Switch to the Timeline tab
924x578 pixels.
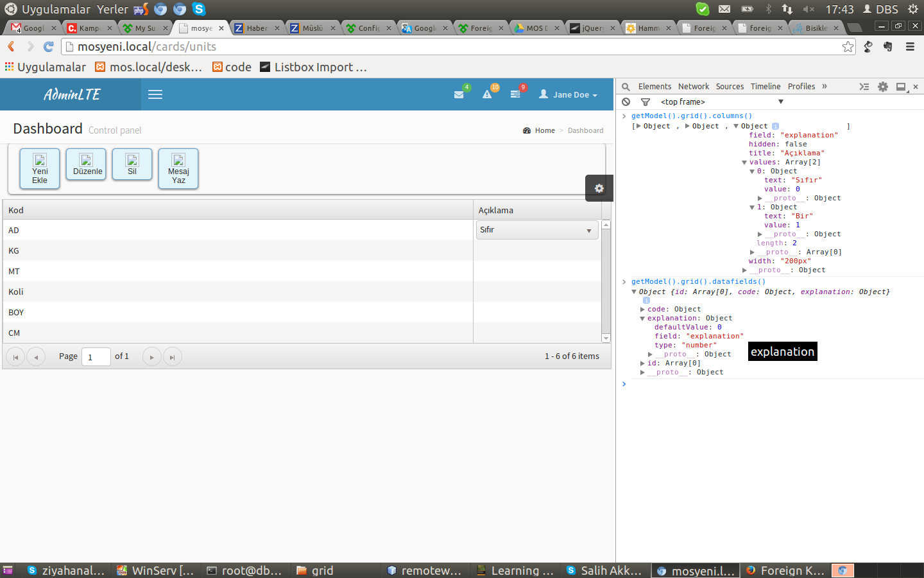click(x=766, y=87)
